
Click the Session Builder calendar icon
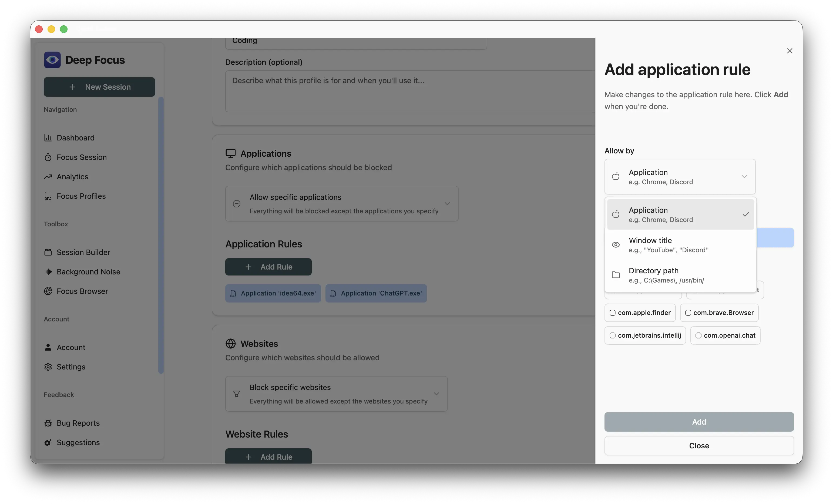[48, 253]
